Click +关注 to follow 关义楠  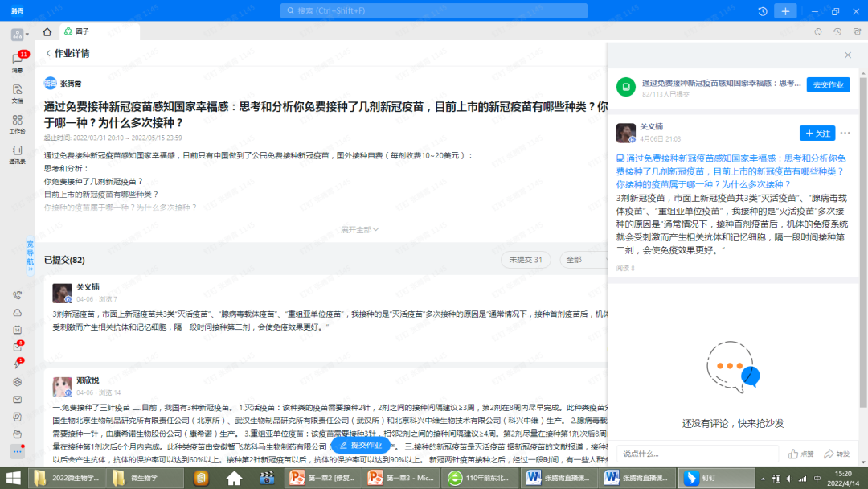click(817, 133)
